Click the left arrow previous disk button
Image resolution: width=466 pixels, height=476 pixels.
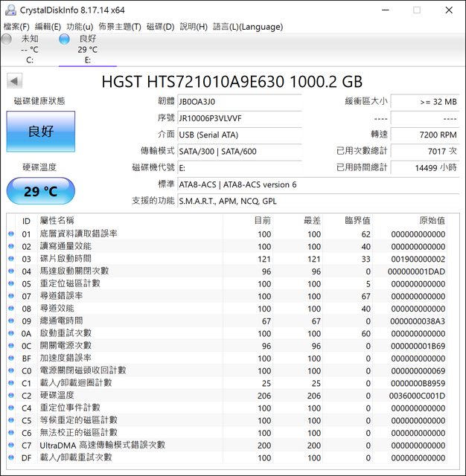point(15,81)
